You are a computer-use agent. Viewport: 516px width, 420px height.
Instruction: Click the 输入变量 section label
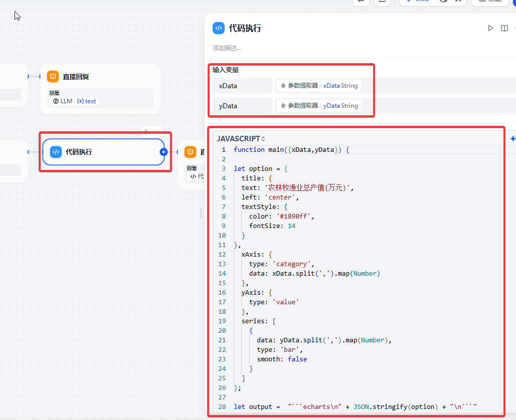pos(226,70)
